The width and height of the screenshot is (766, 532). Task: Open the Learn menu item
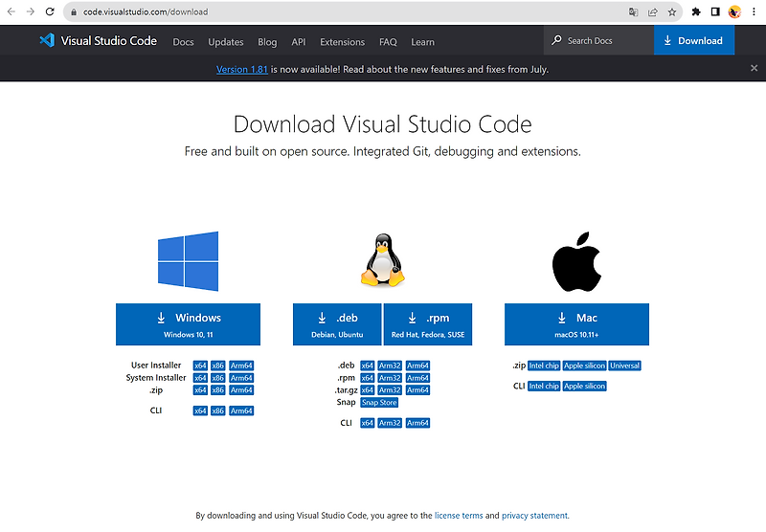[x=422, y=42]
